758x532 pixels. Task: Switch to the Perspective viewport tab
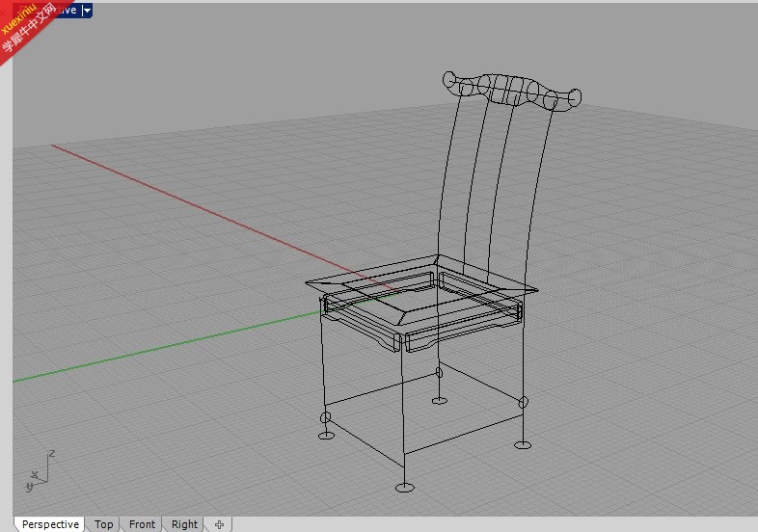pyautogui.click(x=50, y=524)
